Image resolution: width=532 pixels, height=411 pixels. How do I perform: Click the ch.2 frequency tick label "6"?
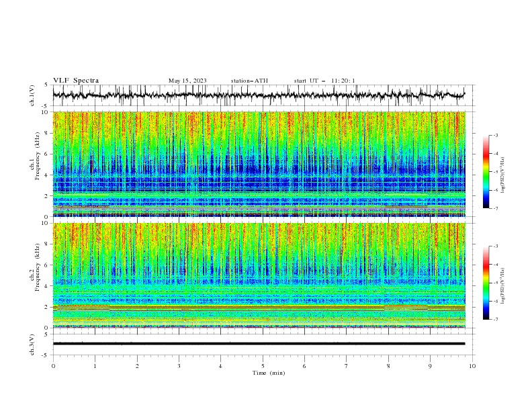(x=47, y=265)
